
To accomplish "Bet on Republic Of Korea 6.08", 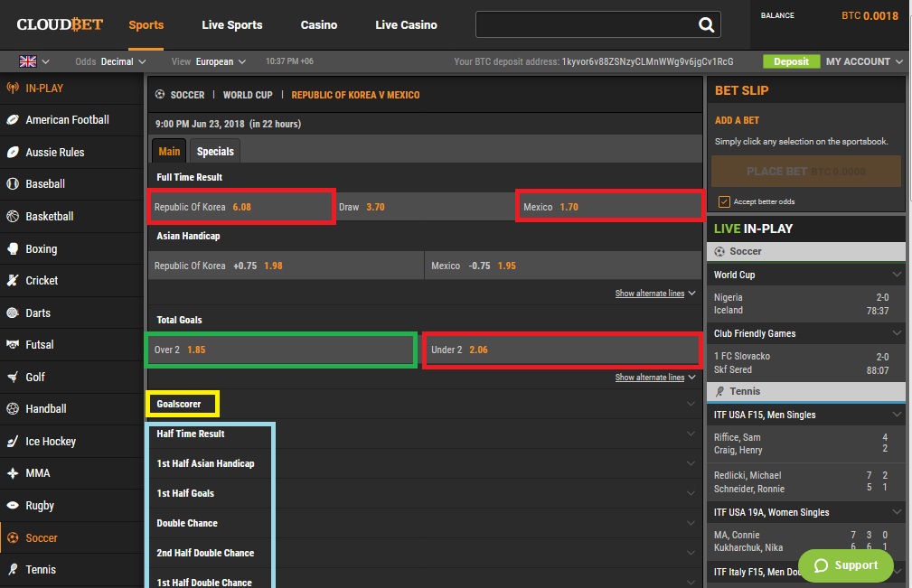I will pos(241,207).
